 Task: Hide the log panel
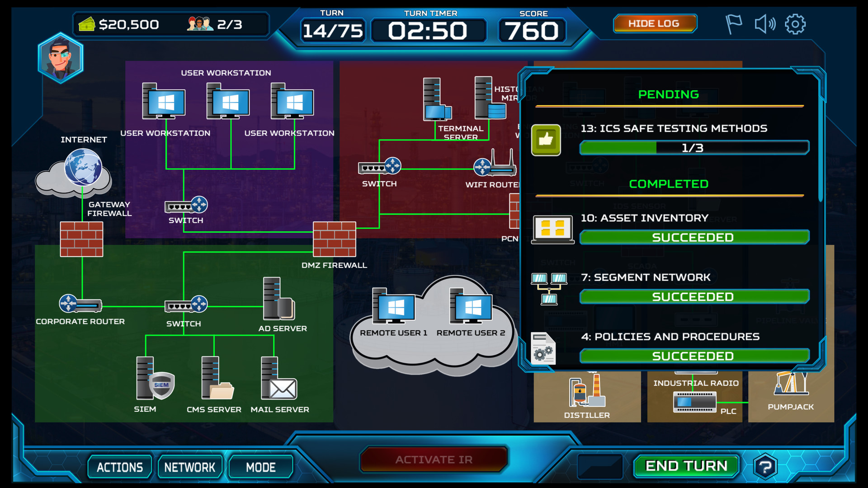pyautogui.click(x=654, y=23)
